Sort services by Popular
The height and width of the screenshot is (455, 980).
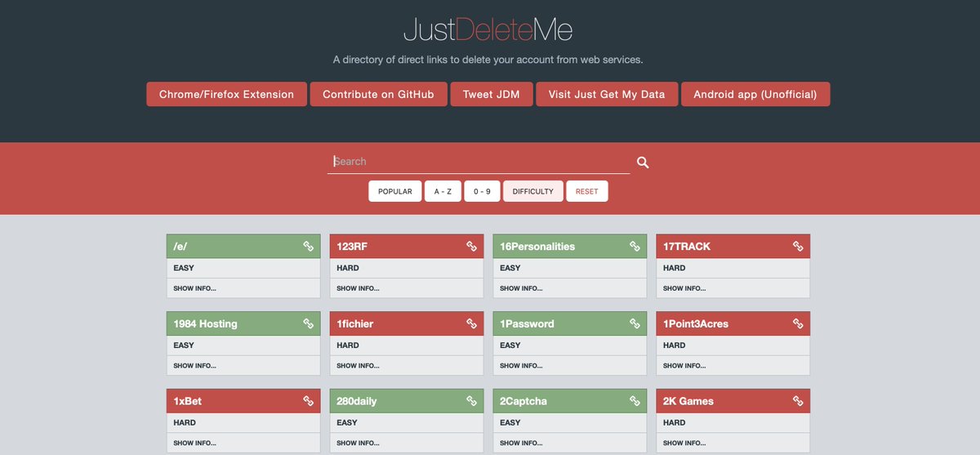coord(395,191)
